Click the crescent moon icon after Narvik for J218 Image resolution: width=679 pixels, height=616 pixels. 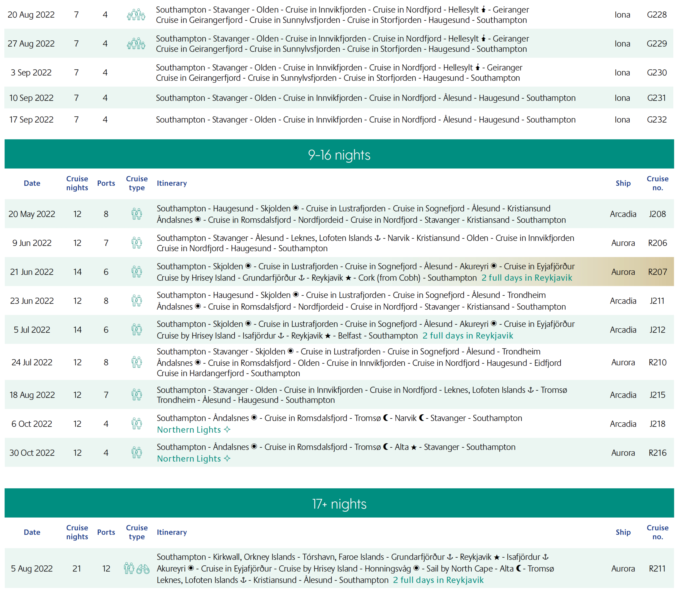pos(421,418)
